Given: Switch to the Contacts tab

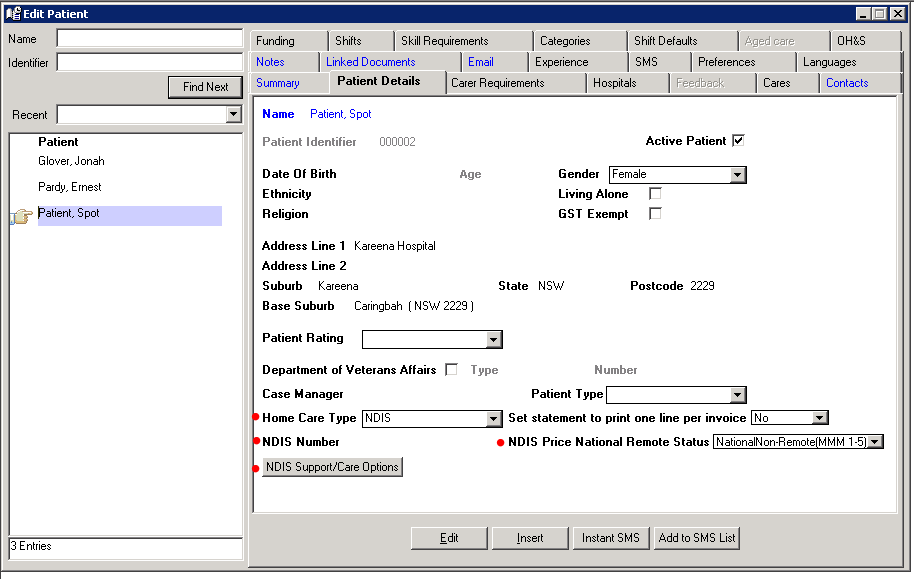Looking at the screenshot, I should tap(860, 83).
